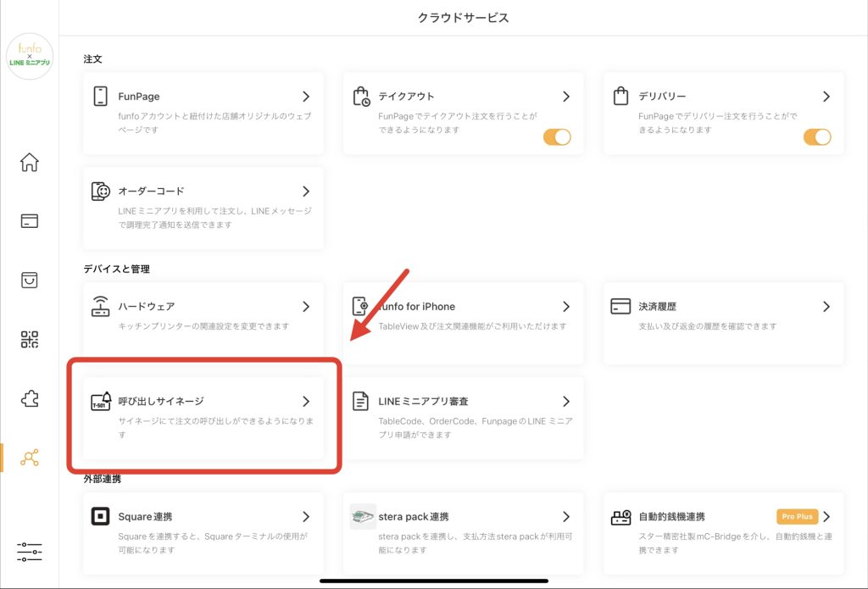868x589 pixels.
Task: Open funfo for iPhone via its chevron
Action: 566,306
